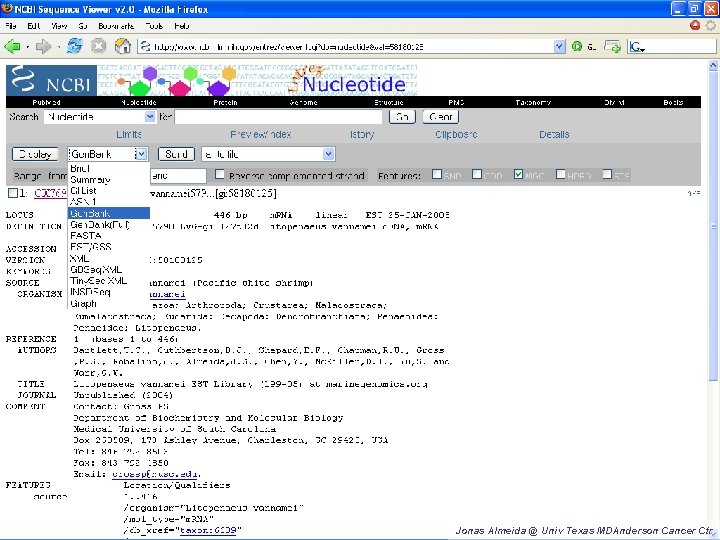This screenshot has width=720, height=540.
Task: Open the History tab
Action: [362, 135]
